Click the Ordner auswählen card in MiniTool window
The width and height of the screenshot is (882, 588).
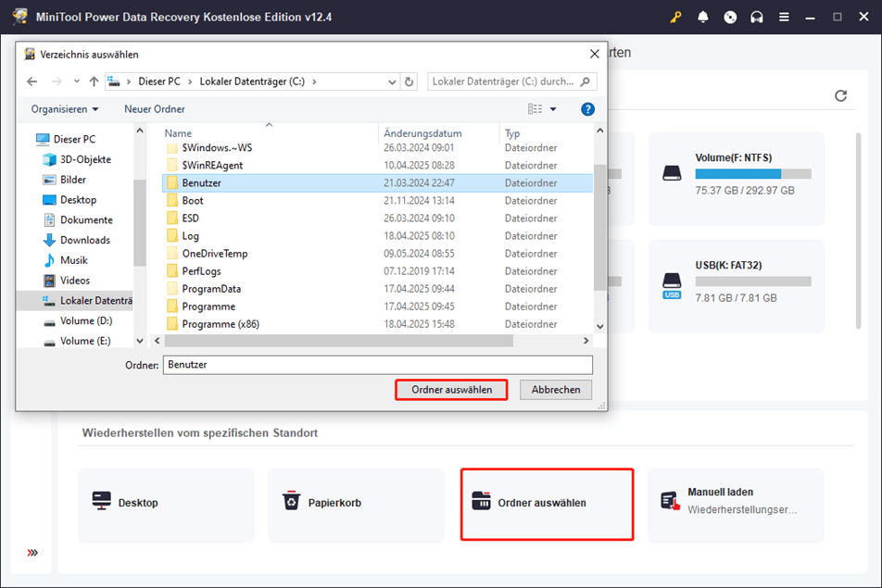click(547, 505)
